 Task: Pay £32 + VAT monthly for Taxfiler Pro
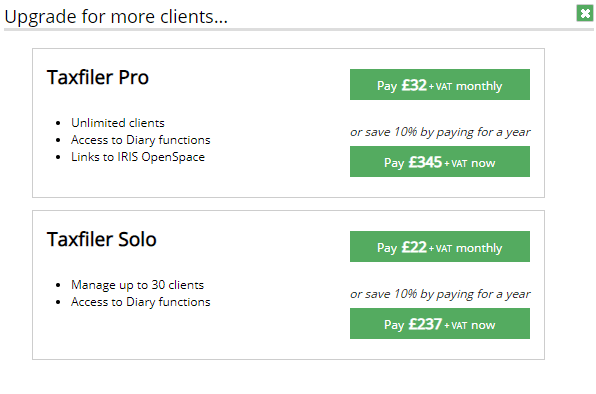[x=440, y=85]
